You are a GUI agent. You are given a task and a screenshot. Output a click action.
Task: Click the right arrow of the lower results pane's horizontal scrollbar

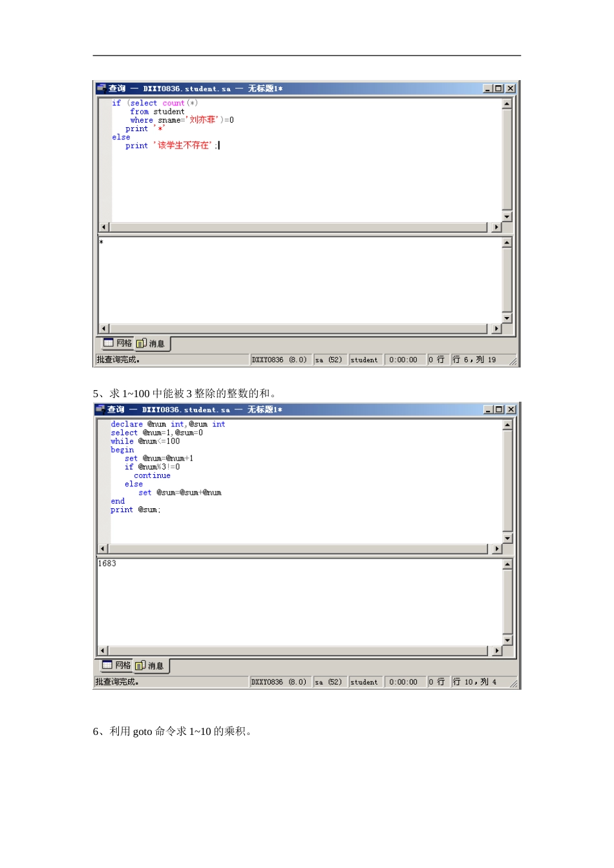pos(496,651)
